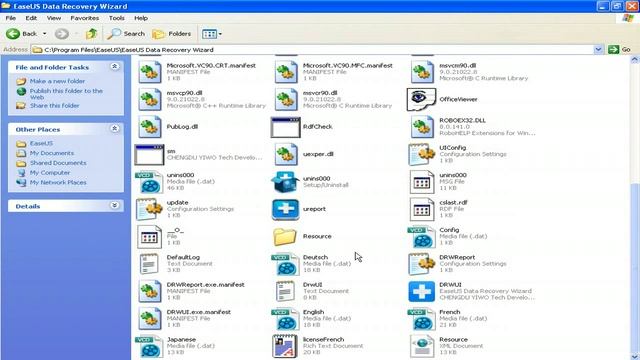Open the Edit menu

tap(31, 18)
